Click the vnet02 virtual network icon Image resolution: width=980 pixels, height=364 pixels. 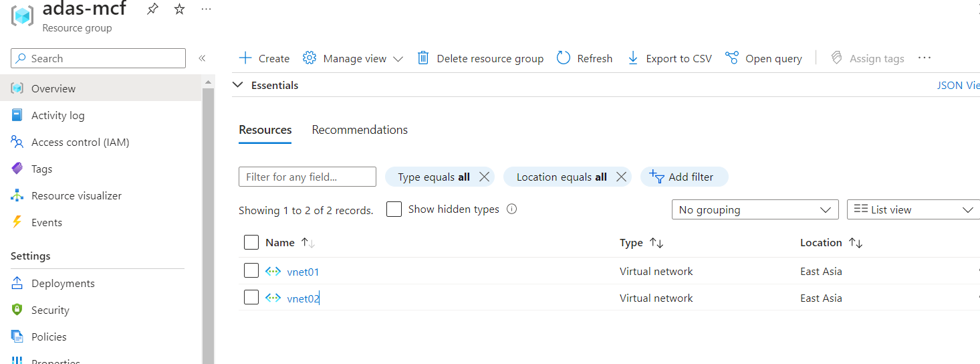coord(273,298)
